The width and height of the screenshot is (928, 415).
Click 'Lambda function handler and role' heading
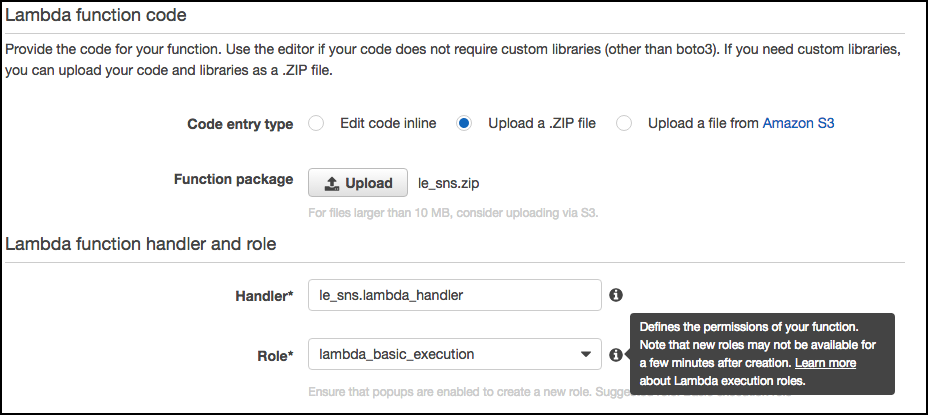(x=141, y=243)
